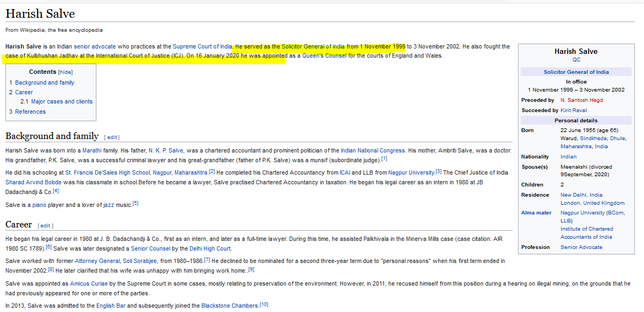Open the 'Sindkheda' birthplace link
The height and width of the screenshot is (312, 644).
[x=593, y=138]
